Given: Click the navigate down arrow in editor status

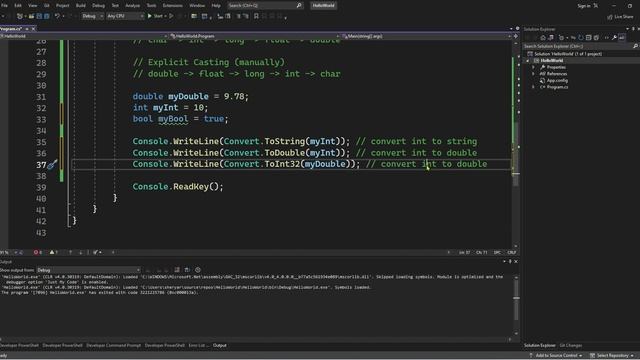Looking at the screenshot, I should pos(80,253).
